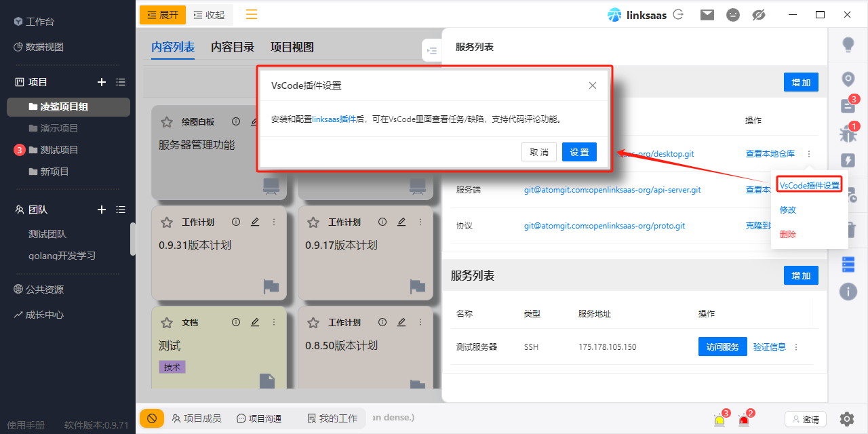Click the 收起 collapse button
The image size is (868, 434).
tap(209, 14)
